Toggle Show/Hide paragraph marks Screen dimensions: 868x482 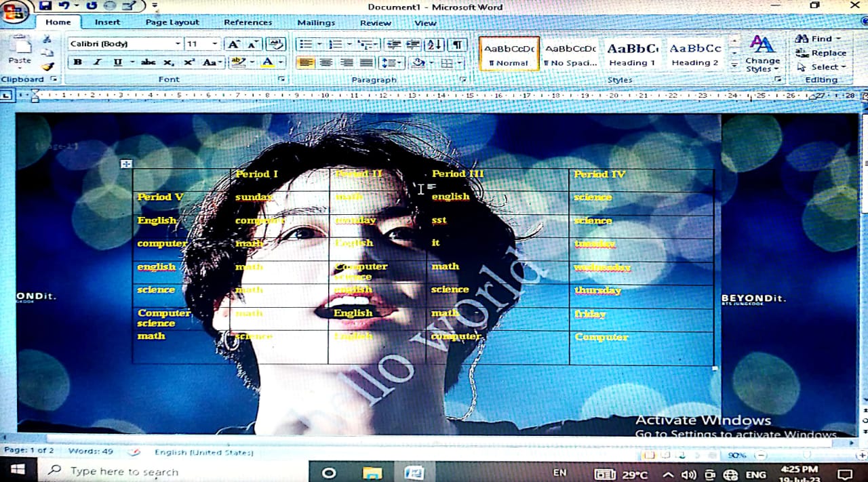pyautogui.click(x=458, y=45)
